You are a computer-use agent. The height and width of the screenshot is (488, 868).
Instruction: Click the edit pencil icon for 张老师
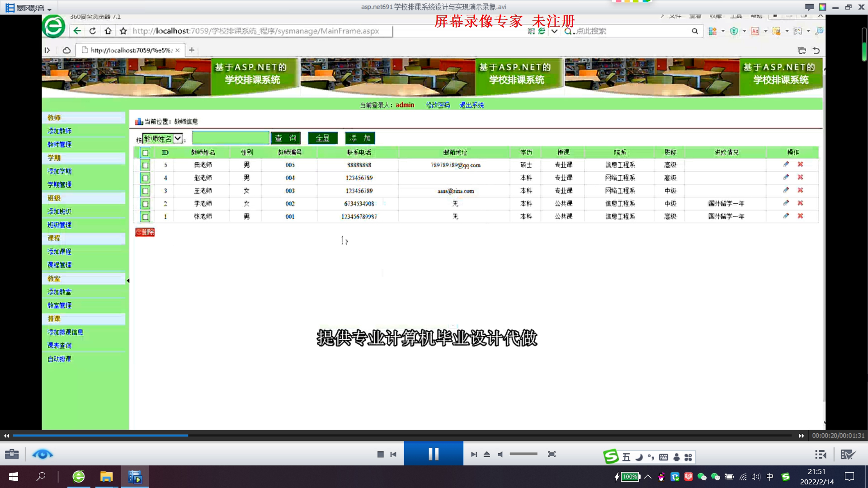point(786,216)
